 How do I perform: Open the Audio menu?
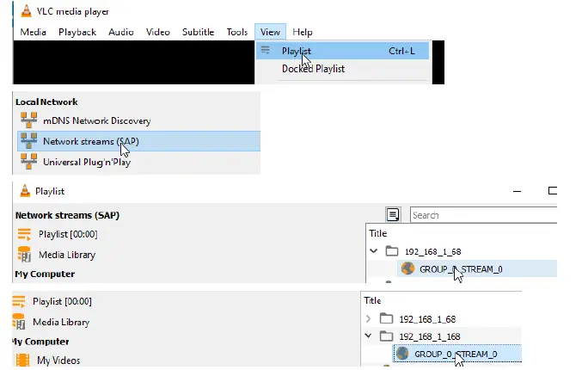[x=120, y=33]
